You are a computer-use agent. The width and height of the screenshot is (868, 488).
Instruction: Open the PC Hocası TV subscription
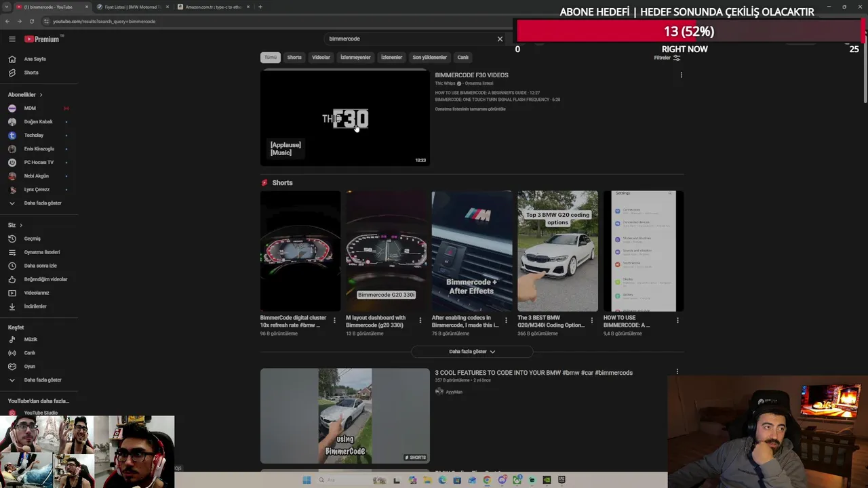coord(39,162)
